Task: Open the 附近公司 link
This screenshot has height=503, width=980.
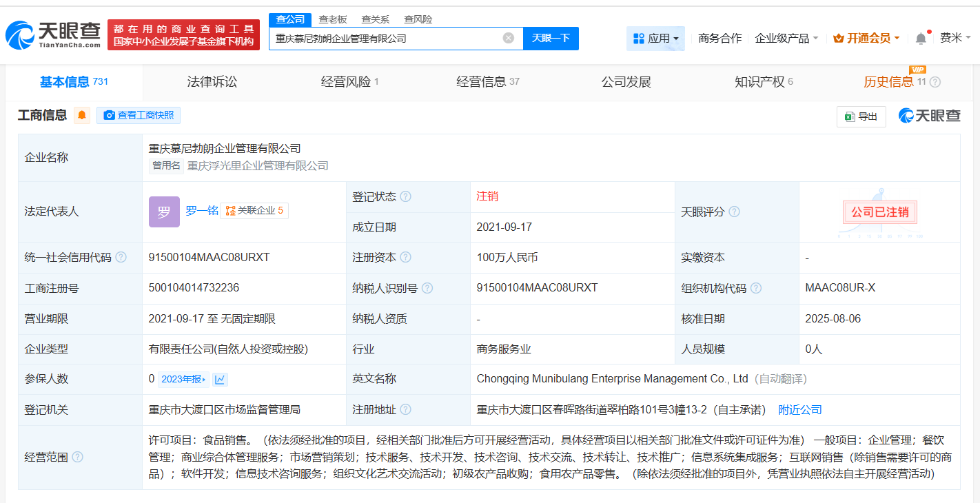Action: 799,409
